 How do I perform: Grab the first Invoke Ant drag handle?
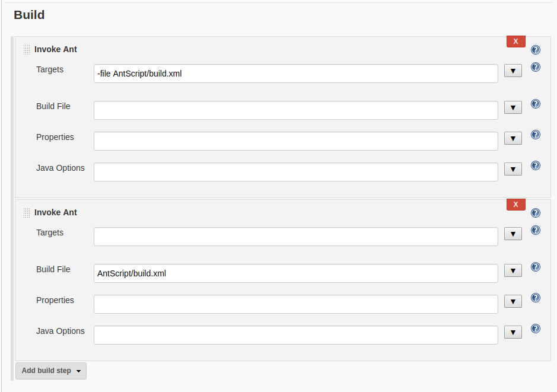[26, 49]
